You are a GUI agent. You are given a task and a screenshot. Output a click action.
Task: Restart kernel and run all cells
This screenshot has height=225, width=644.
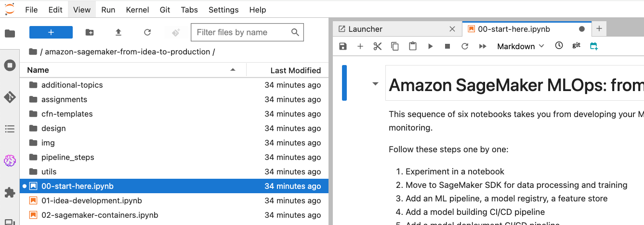(482, 46)
